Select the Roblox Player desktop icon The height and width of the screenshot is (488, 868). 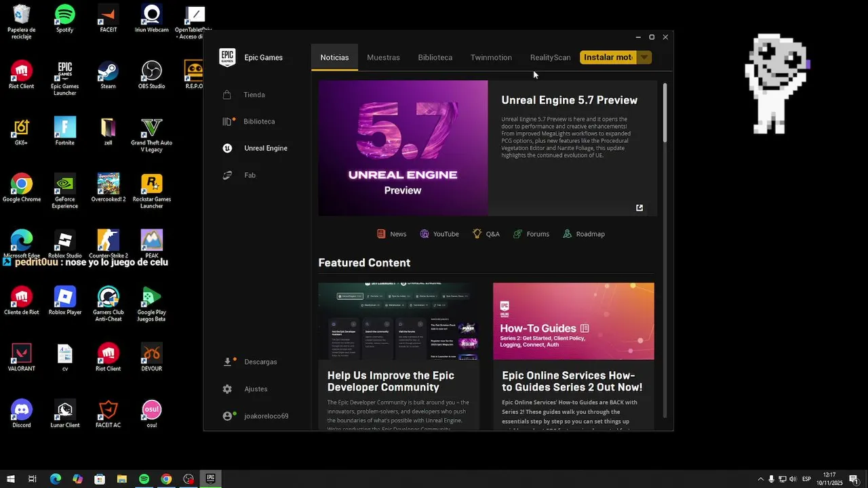[64, 301]
